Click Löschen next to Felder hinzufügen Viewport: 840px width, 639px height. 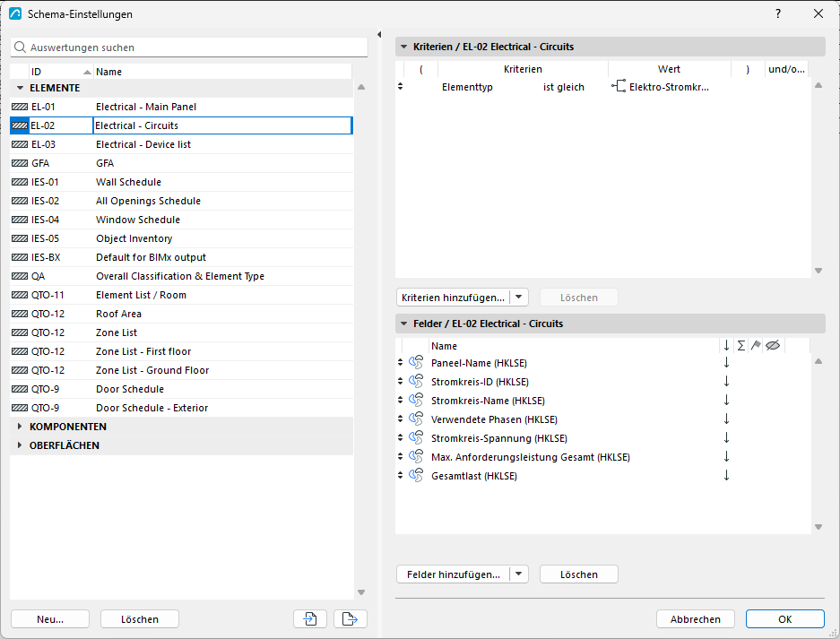(x=579, y=574)
